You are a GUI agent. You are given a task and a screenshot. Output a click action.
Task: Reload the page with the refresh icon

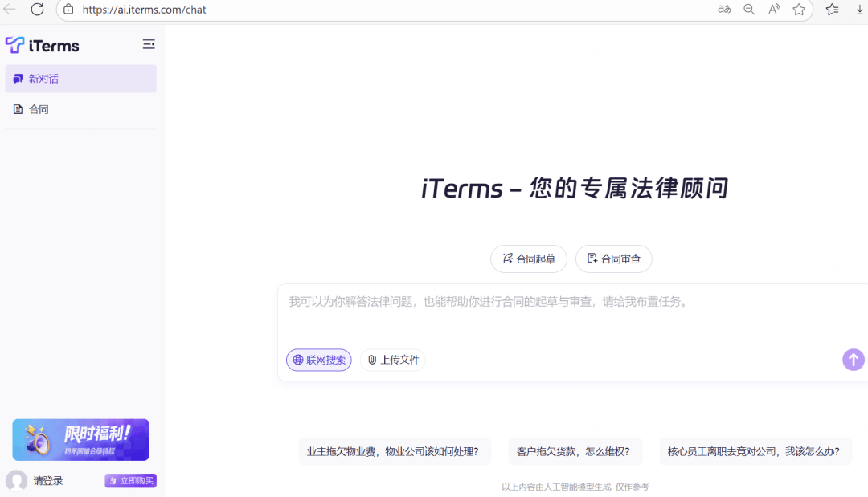[35, 10]
